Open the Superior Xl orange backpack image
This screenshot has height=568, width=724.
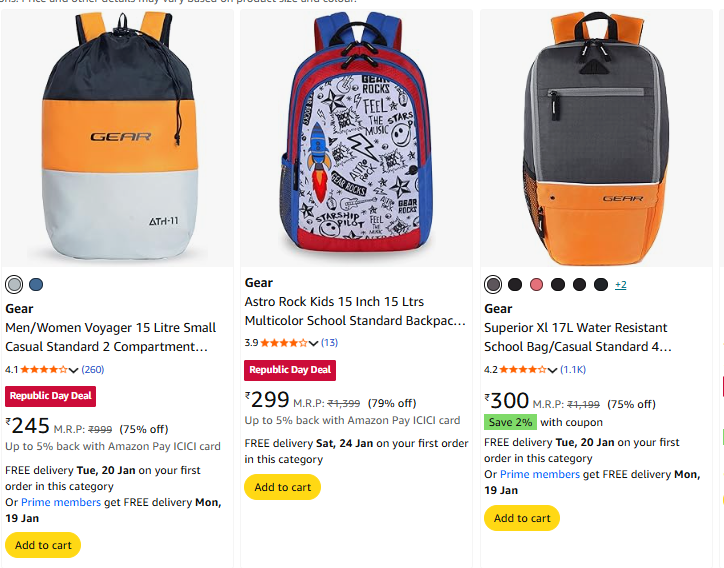point(598,138)
